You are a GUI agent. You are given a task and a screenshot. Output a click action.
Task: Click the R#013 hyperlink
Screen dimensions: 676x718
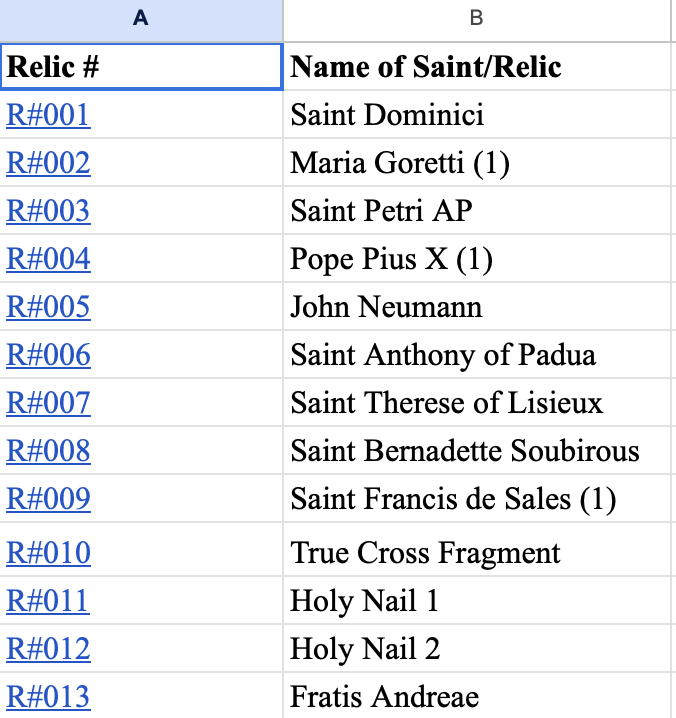pos(48,697)
